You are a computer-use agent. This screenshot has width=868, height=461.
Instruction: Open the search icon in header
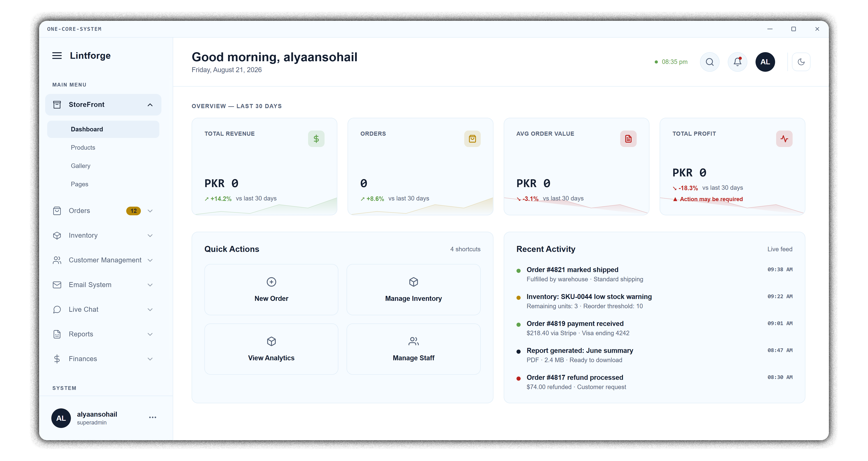point(710,62)
